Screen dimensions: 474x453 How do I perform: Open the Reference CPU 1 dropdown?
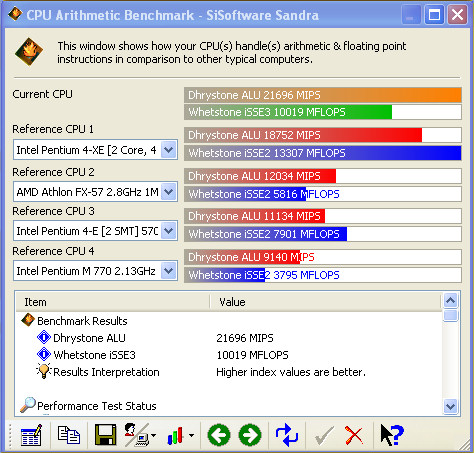pos(169,150)
